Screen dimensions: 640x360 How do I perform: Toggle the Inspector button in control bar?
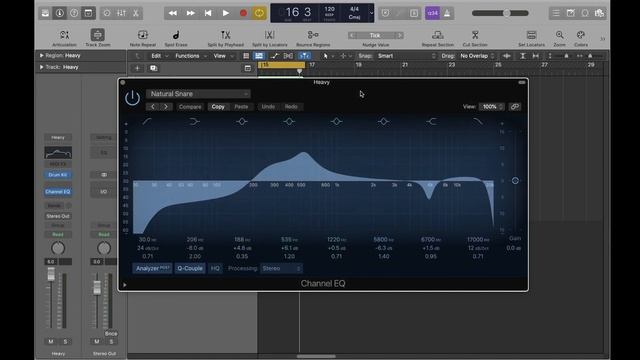[x=60, y=13]
